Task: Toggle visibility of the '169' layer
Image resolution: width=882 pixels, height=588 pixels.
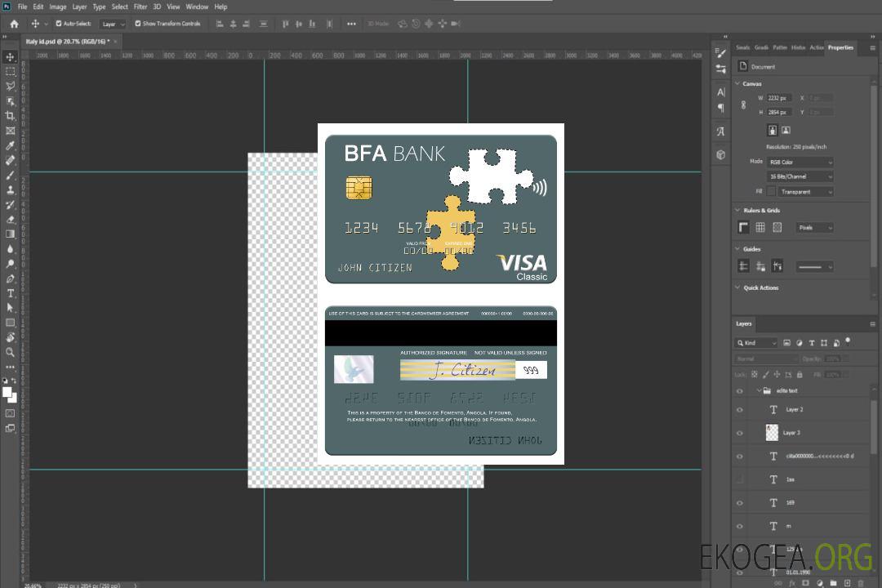Action: 740,503
